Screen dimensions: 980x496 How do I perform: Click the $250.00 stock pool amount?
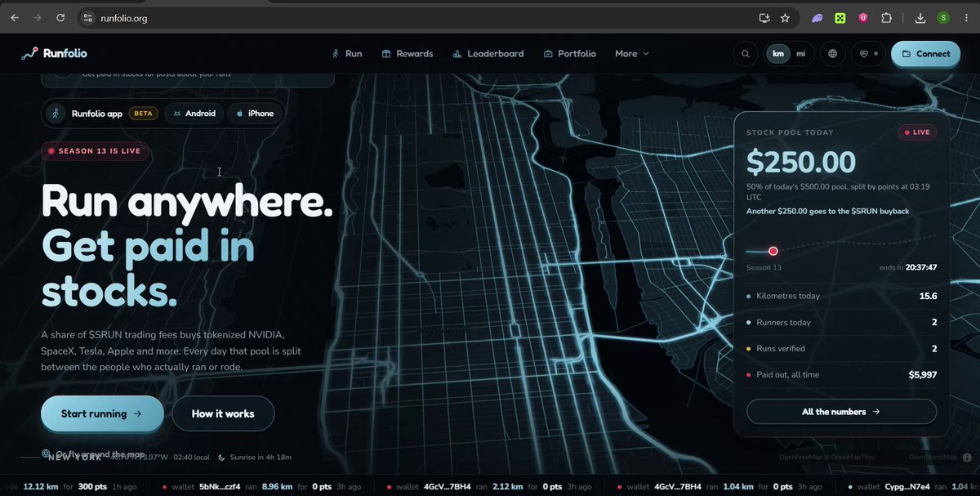click(x=801, y=162)
